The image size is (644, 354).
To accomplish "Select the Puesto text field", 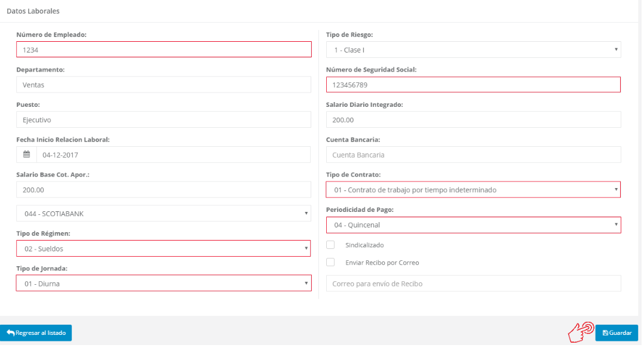I will pos(163,120).
